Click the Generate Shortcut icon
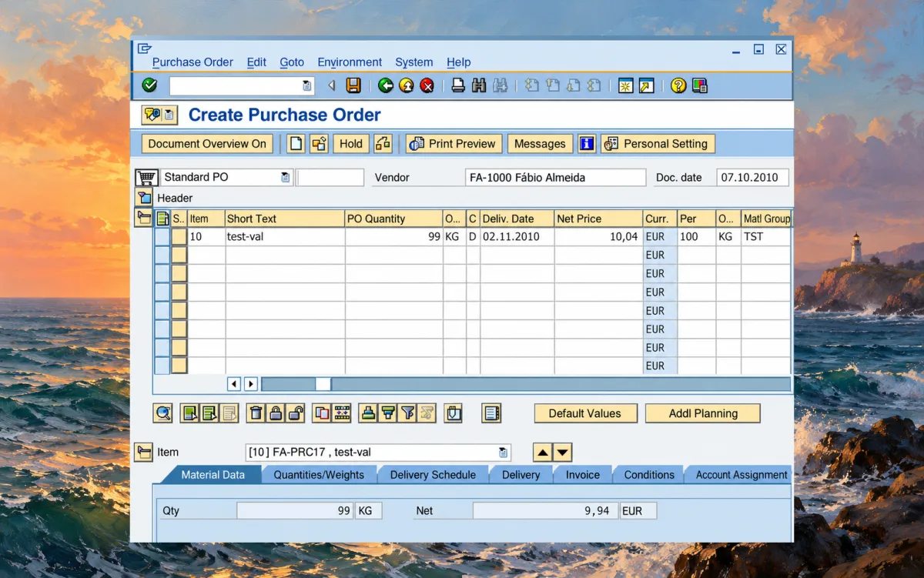 tap(646, 85)
